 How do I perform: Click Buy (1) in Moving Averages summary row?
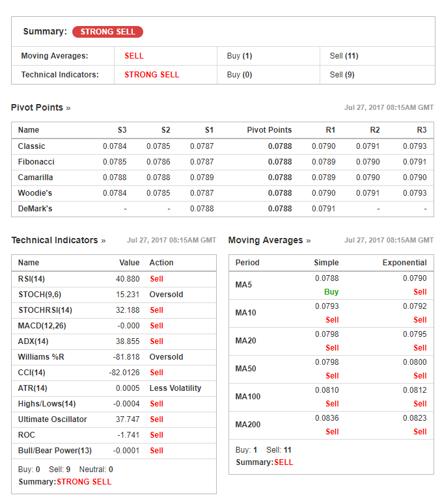coord(239,56)
